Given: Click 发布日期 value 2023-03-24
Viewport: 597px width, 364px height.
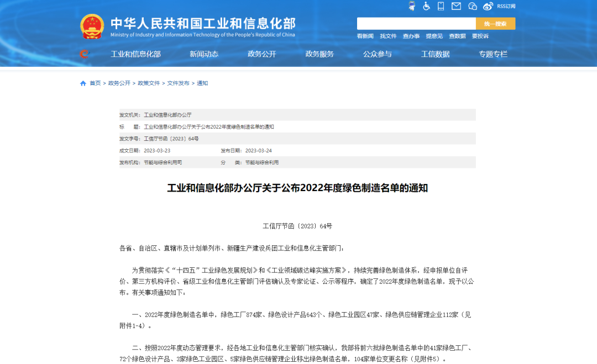Looking at the screenshot, I should coord(259,151).
